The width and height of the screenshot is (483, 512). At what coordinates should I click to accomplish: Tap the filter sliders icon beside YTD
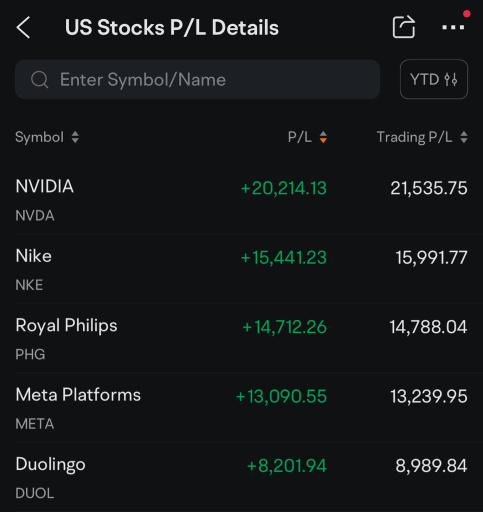451,80
